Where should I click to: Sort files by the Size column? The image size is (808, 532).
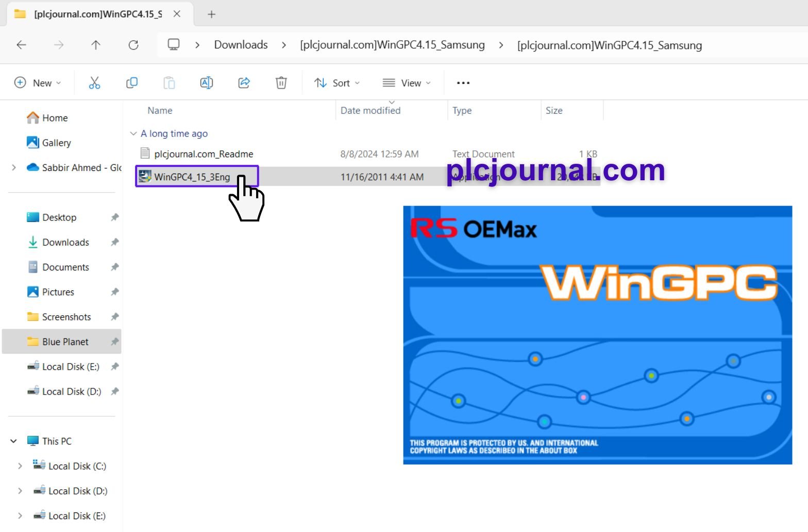point(554,110)
